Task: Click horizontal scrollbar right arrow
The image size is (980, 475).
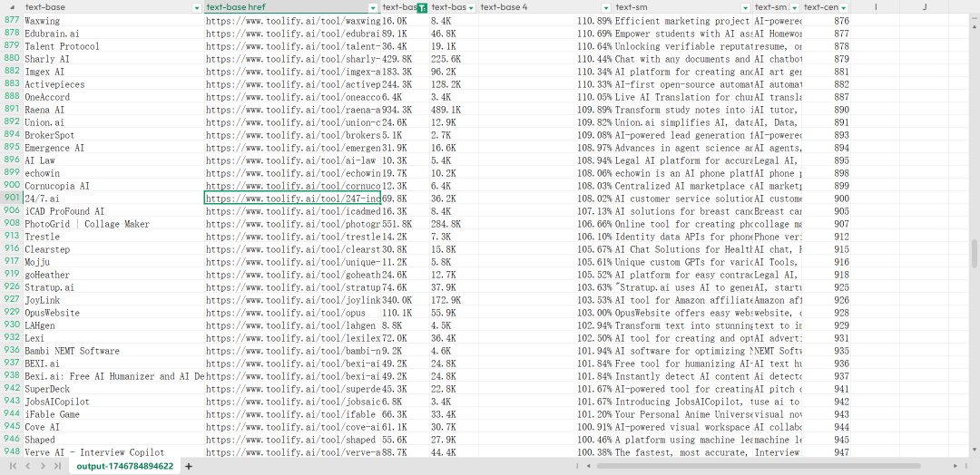Action: click(955, 466)
